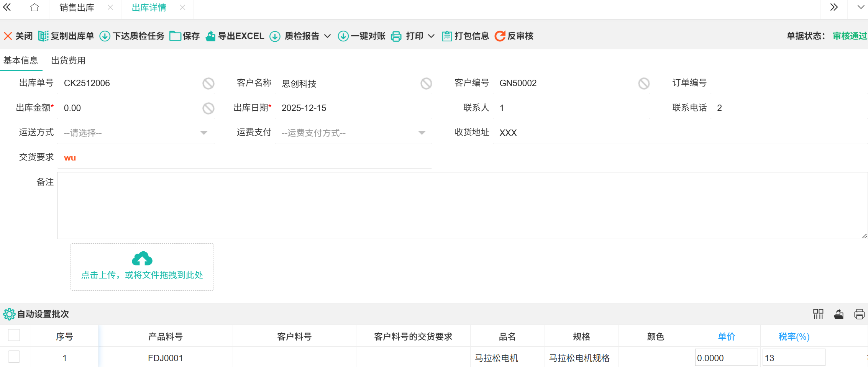Click the table print icon above grid
This screenshot has width=868, height=367.
click(859, 314)
